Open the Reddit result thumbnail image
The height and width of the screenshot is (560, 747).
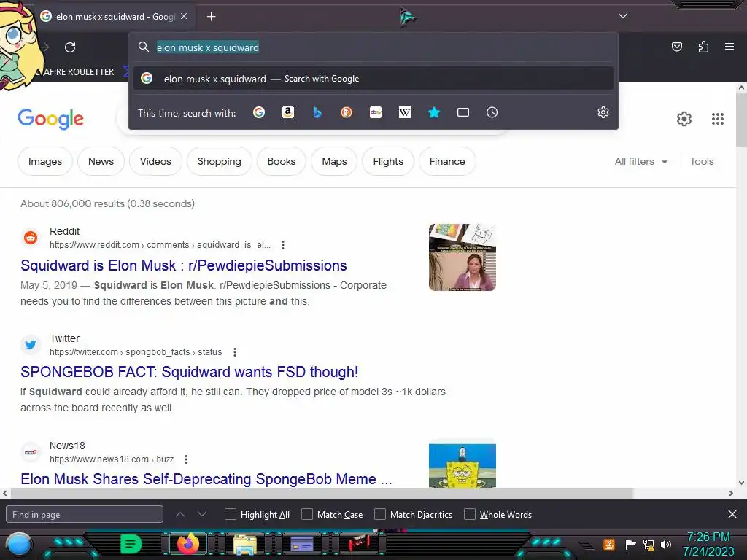[462, 257]
